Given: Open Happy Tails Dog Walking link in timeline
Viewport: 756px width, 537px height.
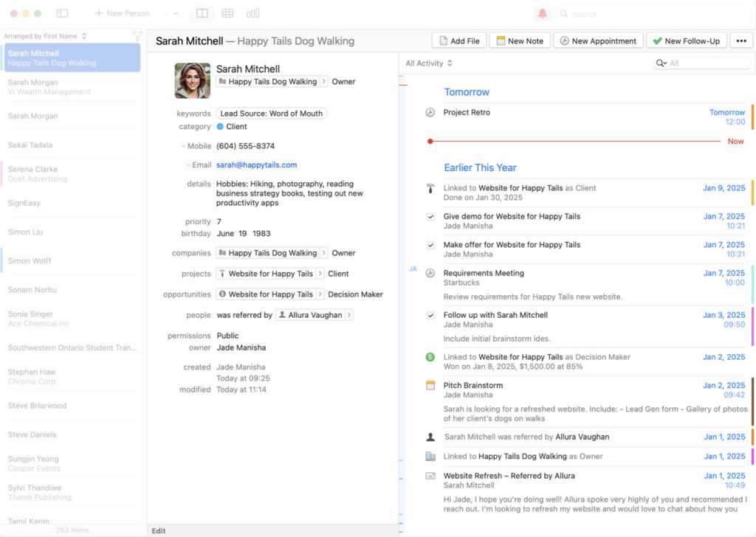Looking at the screenshot, I should (x=522, y=456).
